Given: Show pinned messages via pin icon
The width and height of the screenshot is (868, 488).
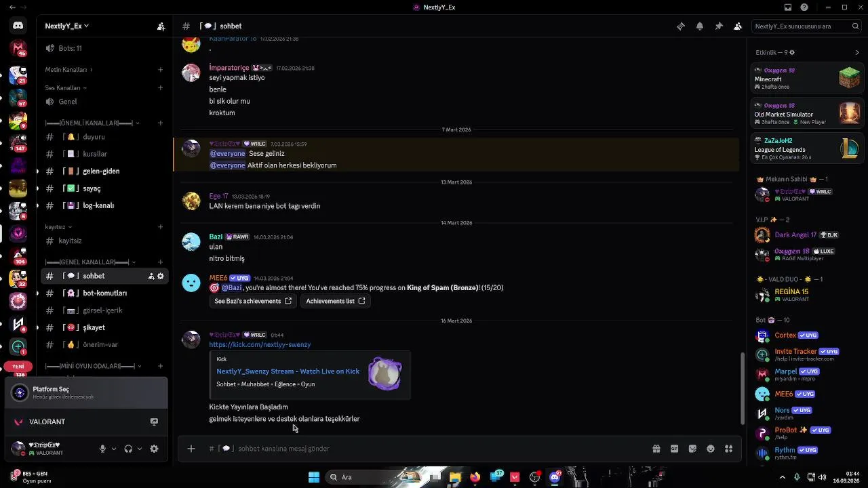Looking at the screenshot, I should [718, 26].
